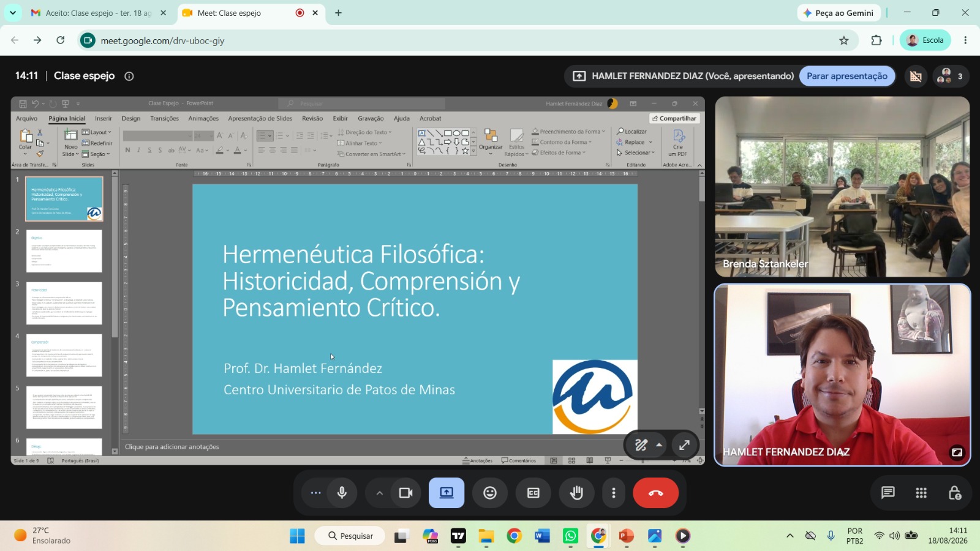Viewport: 980px width, 551px height.
Task: Open host controls lock icon
Action: [x=954, y=493]
